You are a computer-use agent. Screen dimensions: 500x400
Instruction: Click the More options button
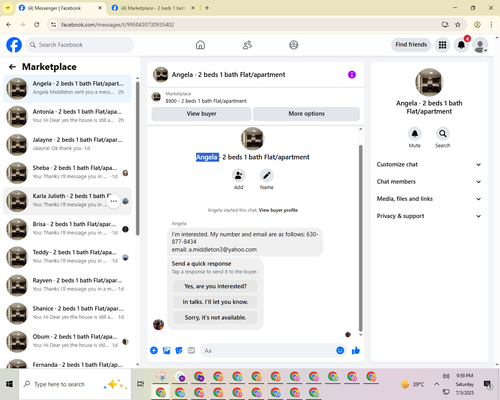(x=306, y=114)
